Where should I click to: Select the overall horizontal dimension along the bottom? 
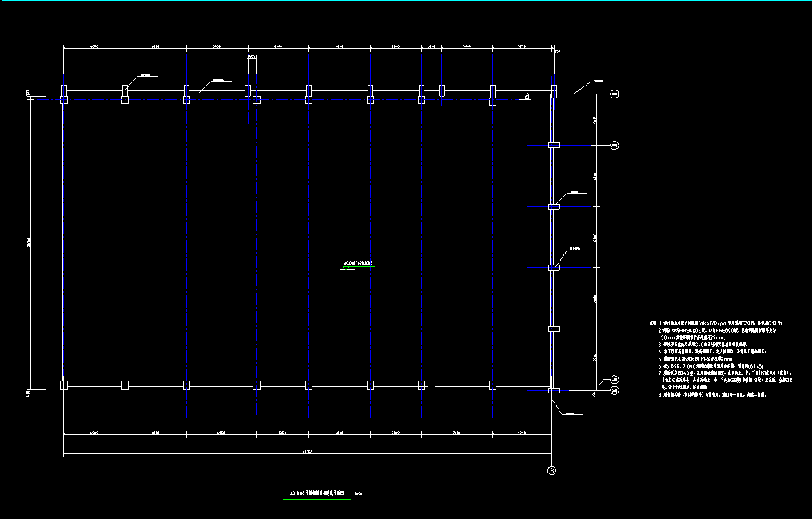308,454
